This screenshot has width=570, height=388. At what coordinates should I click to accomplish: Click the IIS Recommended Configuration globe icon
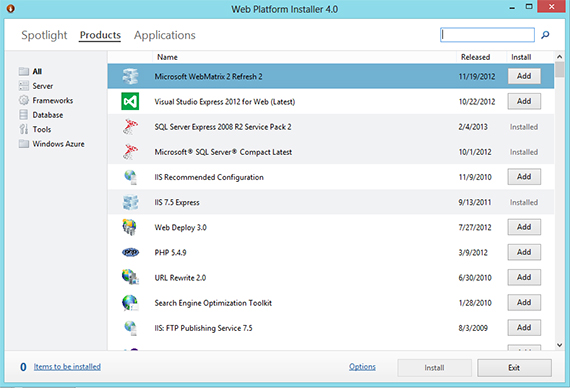click(x=130, y=177)
